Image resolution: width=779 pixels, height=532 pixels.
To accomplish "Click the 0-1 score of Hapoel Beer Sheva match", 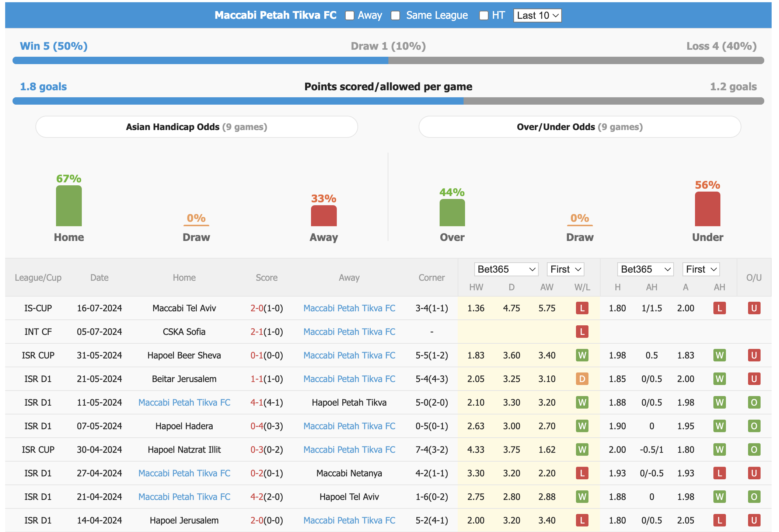I will (x=257, y=355).
